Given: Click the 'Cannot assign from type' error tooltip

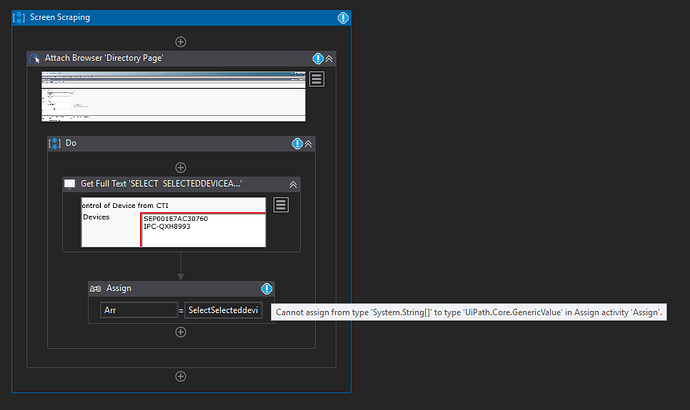Looking at the screenshot, I should [x=469, y=312].
